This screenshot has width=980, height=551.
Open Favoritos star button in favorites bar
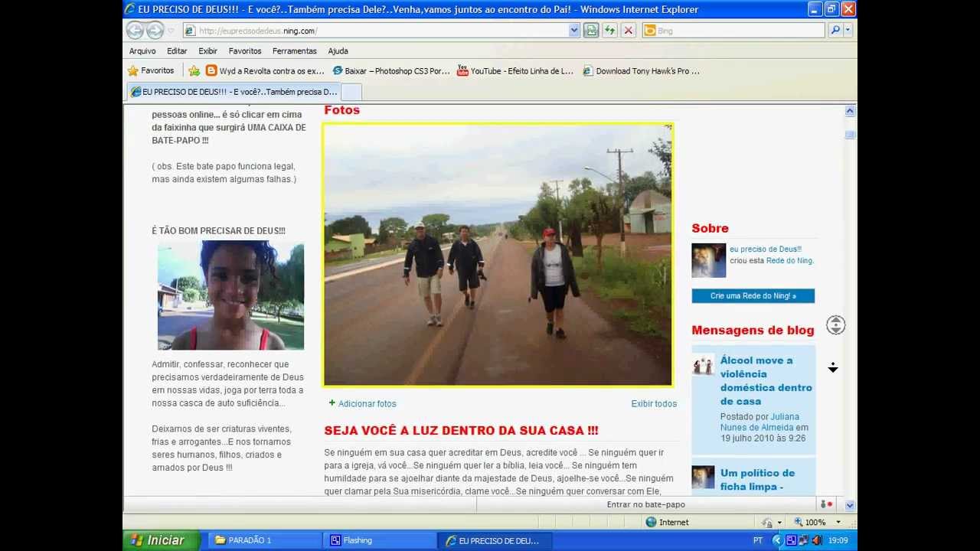coord(151,70)
